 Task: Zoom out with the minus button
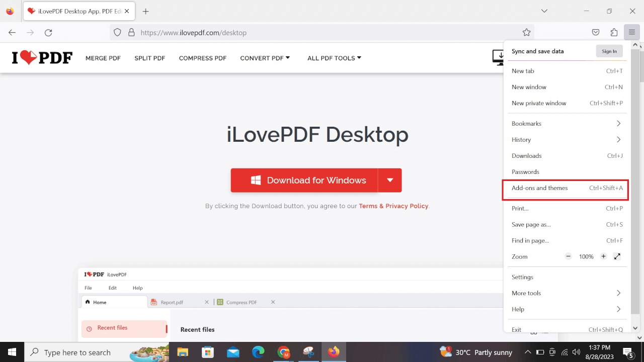[x=569, y=256]
